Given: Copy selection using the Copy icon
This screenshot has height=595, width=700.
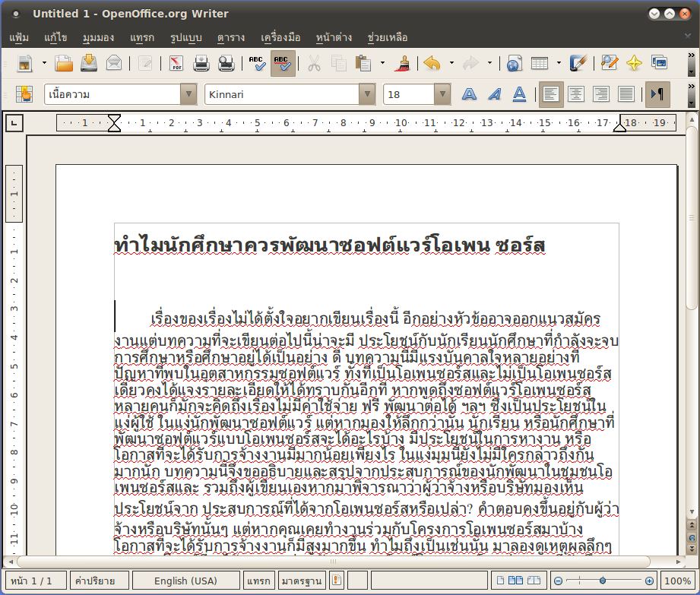Looking at the screenshot, I should coord(339,63).
